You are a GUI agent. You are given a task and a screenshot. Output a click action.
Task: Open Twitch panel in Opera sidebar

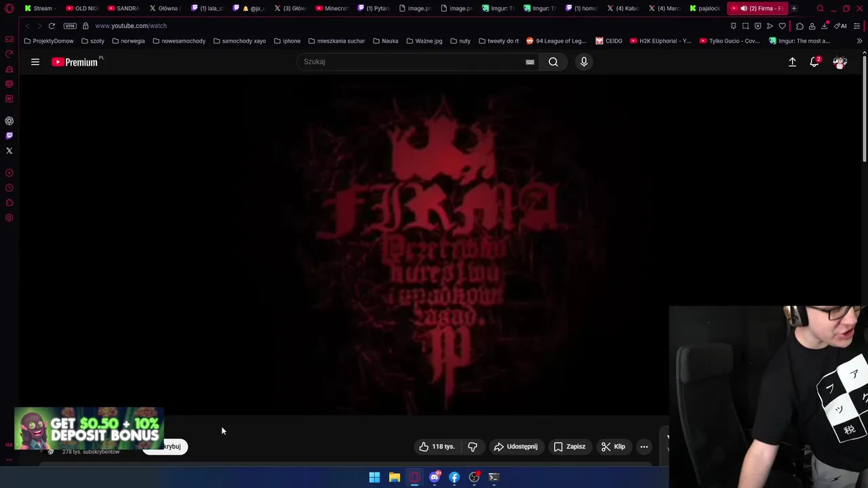(9, 136)
